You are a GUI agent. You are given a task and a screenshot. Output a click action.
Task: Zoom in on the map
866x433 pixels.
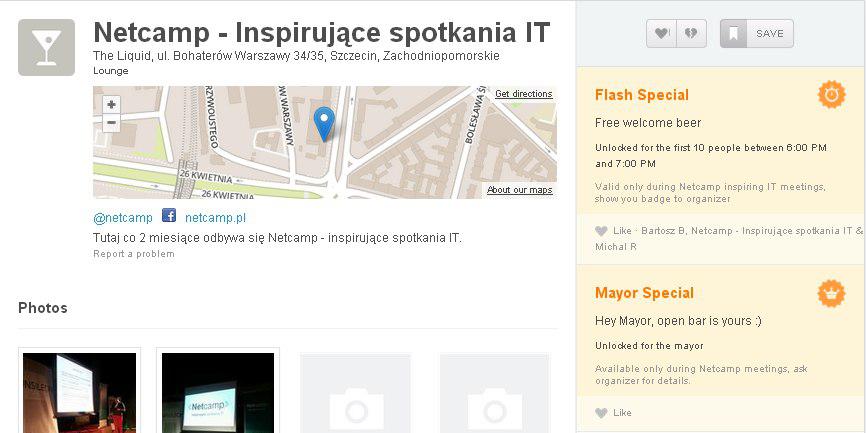pyautogui.click(x=111, y=104)
